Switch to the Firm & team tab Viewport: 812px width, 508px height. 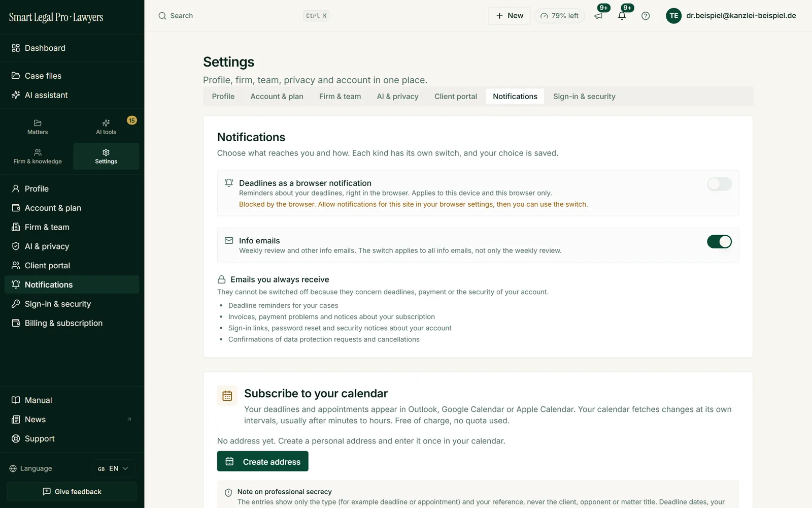tap(340, 97)
